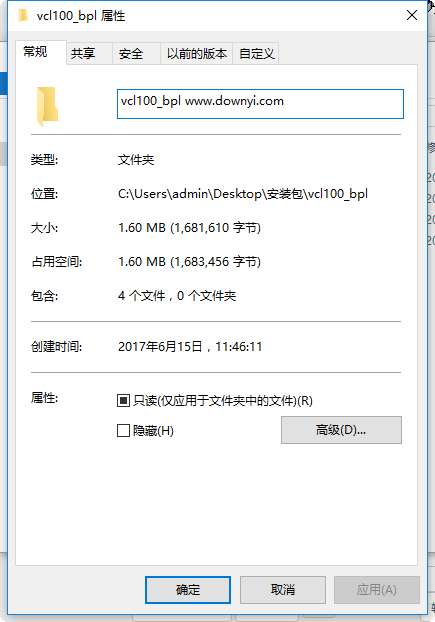
Task: Toggle the 只读 read-only checkbox
Action: (123, 400)
